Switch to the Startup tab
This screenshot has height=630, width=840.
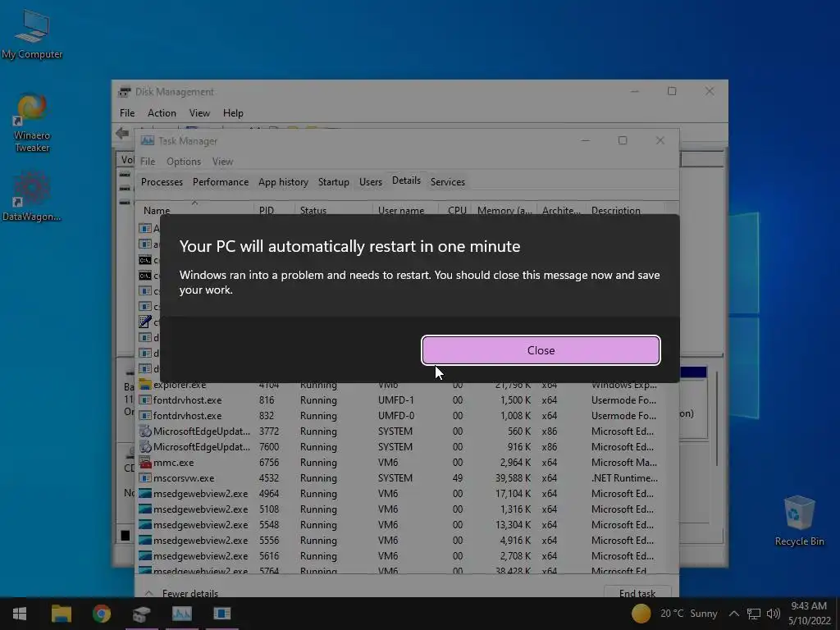333,181
